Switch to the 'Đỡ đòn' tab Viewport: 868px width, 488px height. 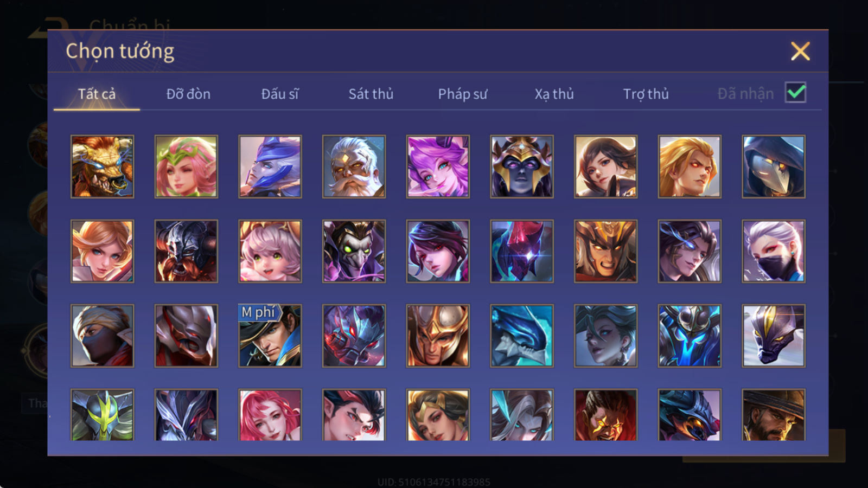pos(188,94)
